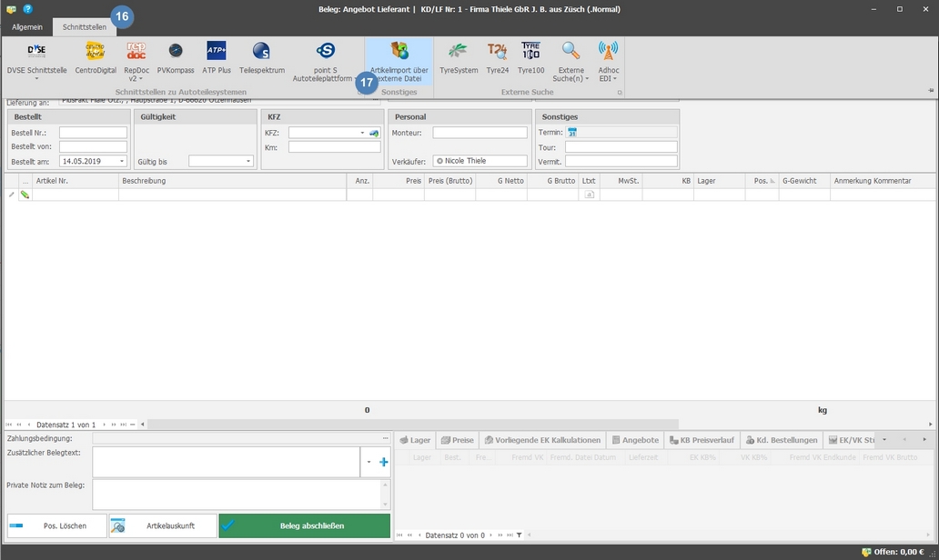Click the Private Notiz zum Beleg text area
Image resolution: width=939 pixels, height=560 pixels.
click(237, 495)
